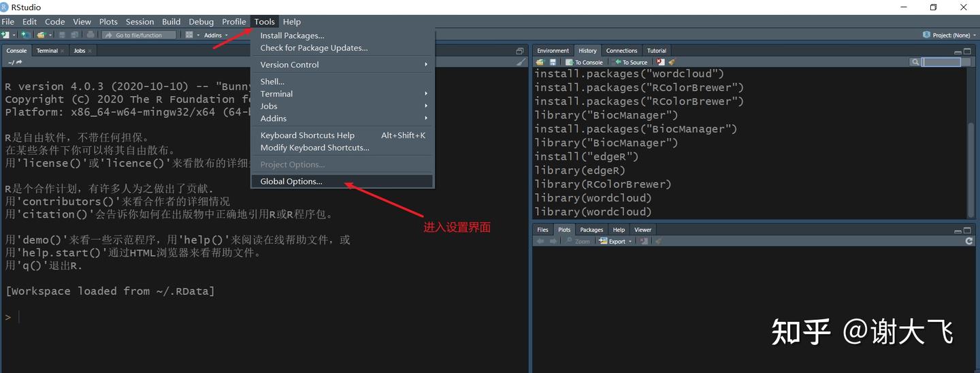The height and width of the screenshot is (373, 980).
Task: Switch to the Files tab
Action: [x=542, y=229]
